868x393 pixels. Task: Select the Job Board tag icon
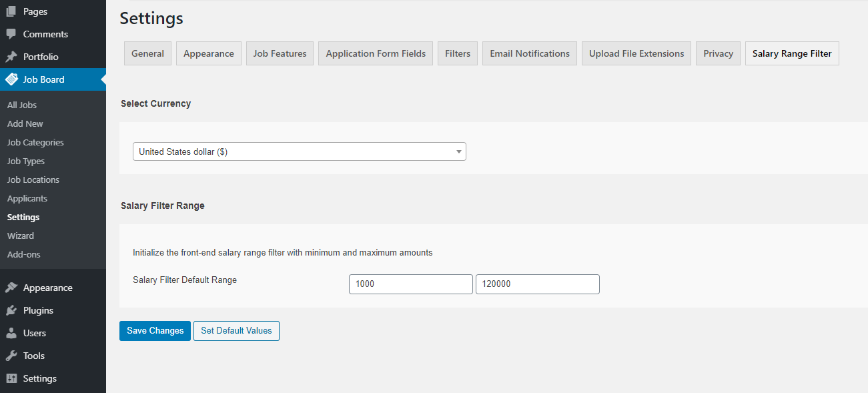(x=12, y=79)
